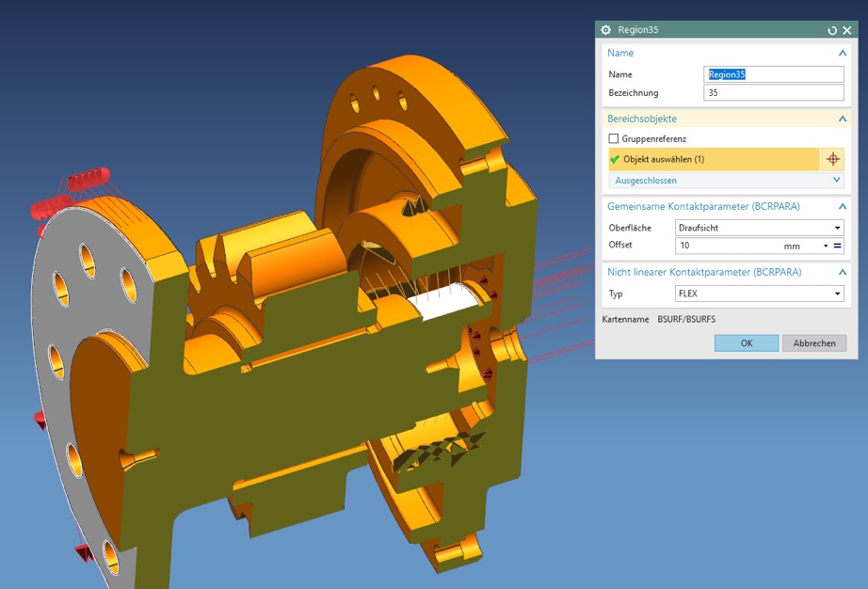Edit the Bezeichnung field value 35

[x=772, y=92]
